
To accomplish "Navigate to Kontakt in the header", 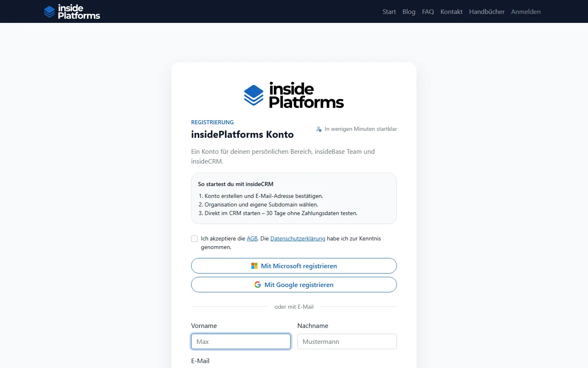I will click(x=452, y=12).
